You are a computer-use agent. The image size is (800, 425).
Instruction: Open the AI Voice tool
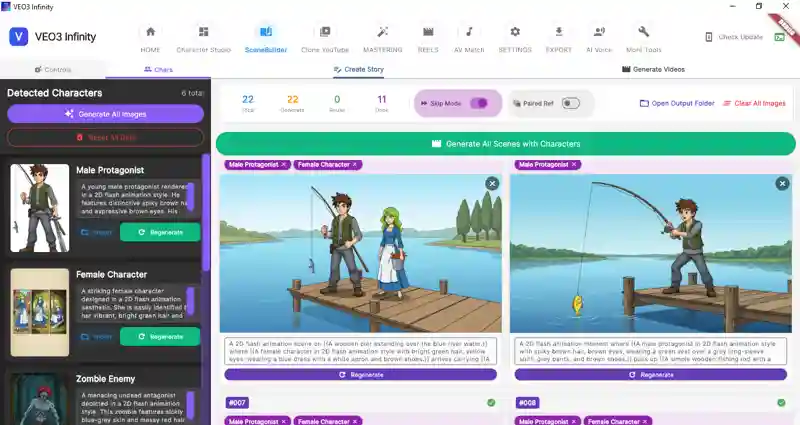pyautogui.click(x=599, y=38)
